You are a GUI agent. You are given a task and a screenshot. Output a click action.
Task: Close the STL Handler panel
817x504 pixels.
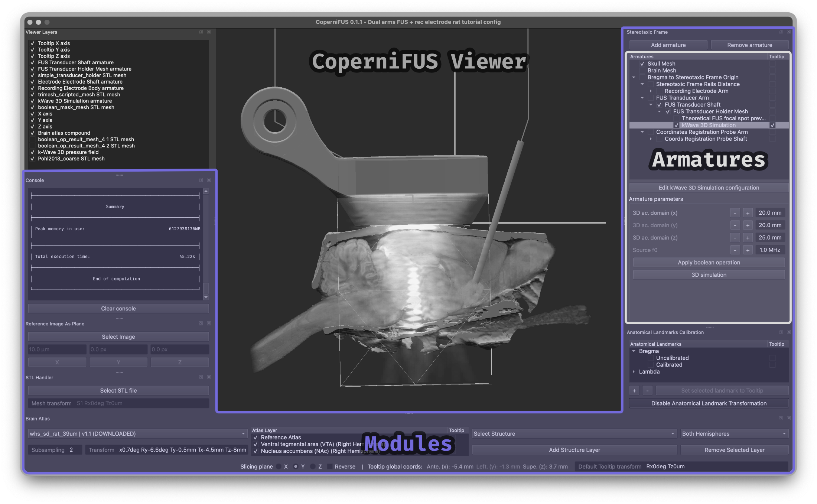pyautogui.click(x=209, y=377)
